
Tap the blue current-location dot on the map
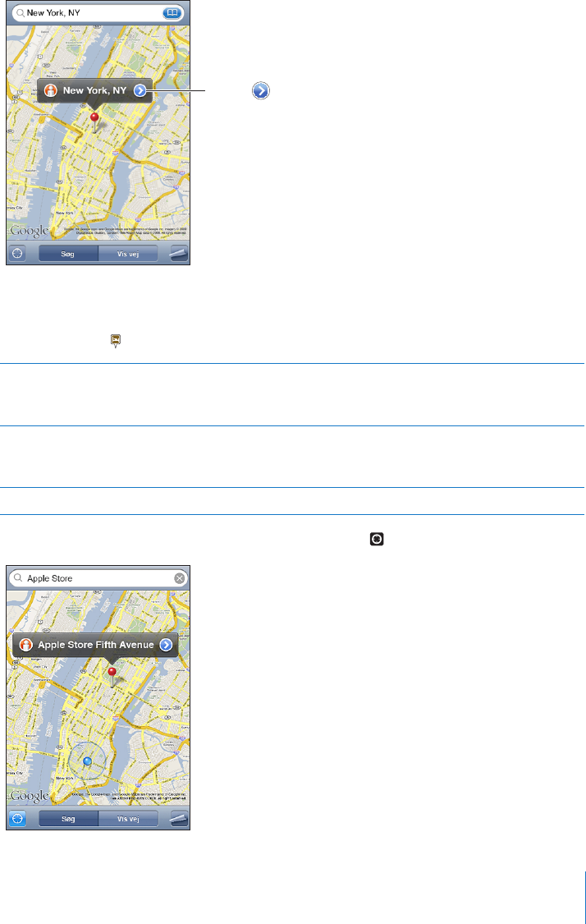(x=88, y=761)
